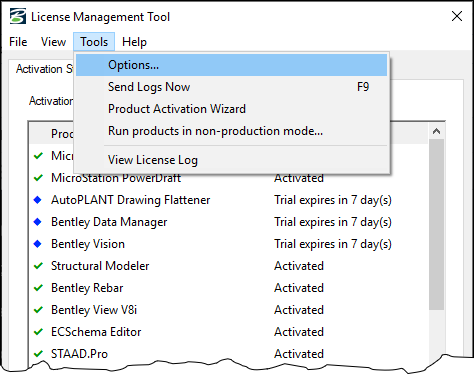474x375 pixels.
Task: Click trial status of AutoPLANT Drawing Flattener
Action: tap(333, 200)
